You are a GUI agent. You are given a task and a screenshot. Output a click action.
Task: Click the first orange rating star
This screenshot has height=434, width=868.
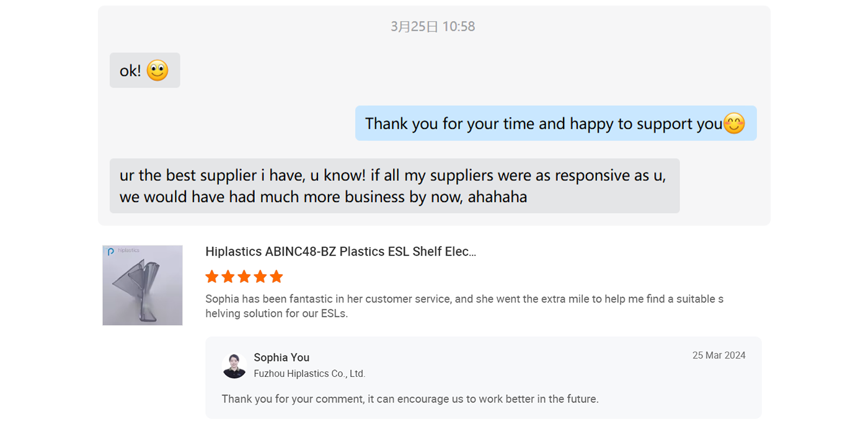212,277
